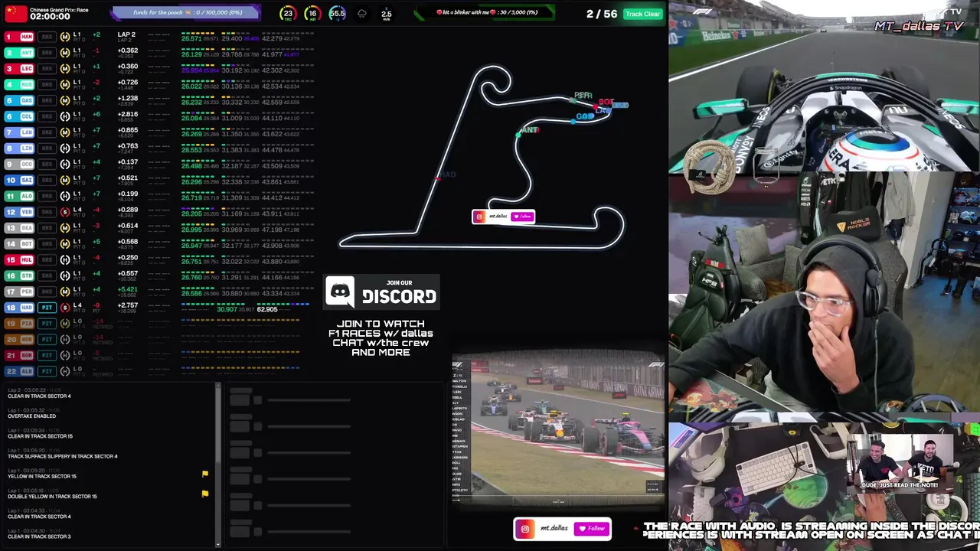Viewport: 980px width, 551px height.
Task: Click the 'OVERTAKE ENABLED' race control message
Action: (x=31, y=416)
